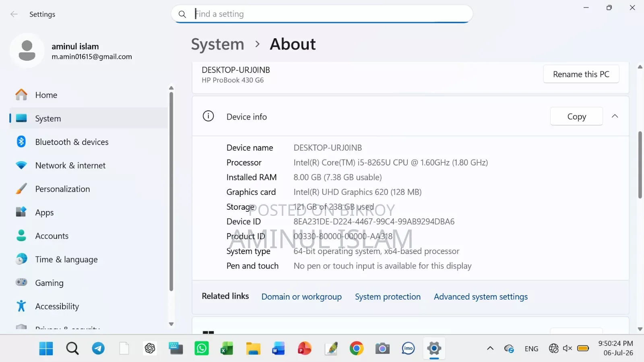This screenshot has height=362, width=644.
Task: Go to Accounts settings
Action: click(89, 236)
